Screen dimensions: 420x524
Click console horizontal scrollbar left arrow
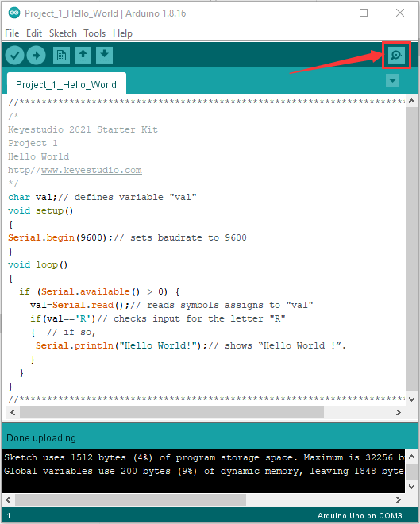pos(9,499)
